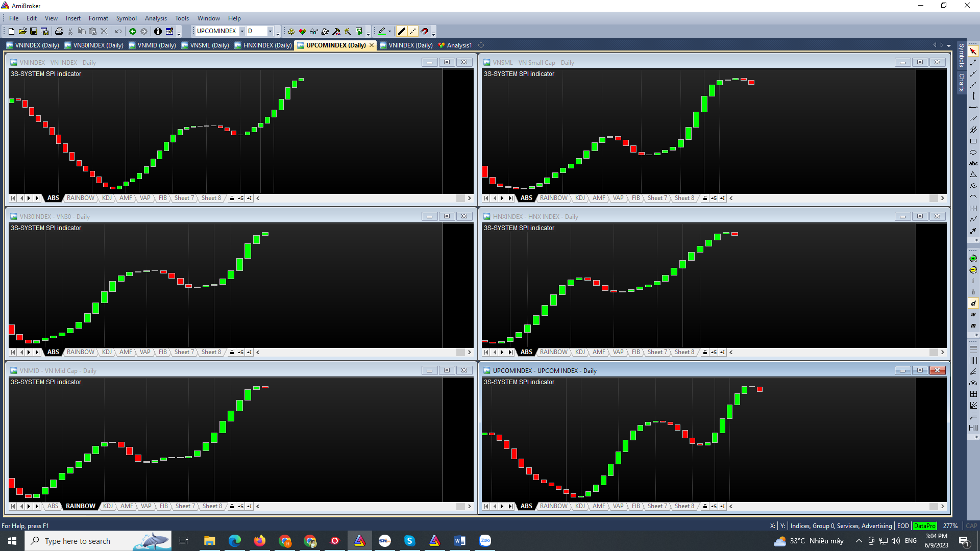Select the ellipse drawing tool

pos(973,153)
